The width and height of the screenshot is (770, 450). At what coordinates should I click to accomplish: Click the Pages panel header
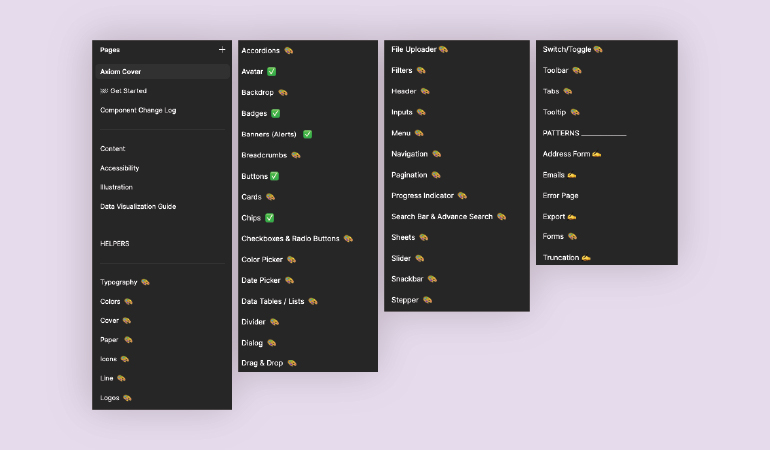coord(110,50)
